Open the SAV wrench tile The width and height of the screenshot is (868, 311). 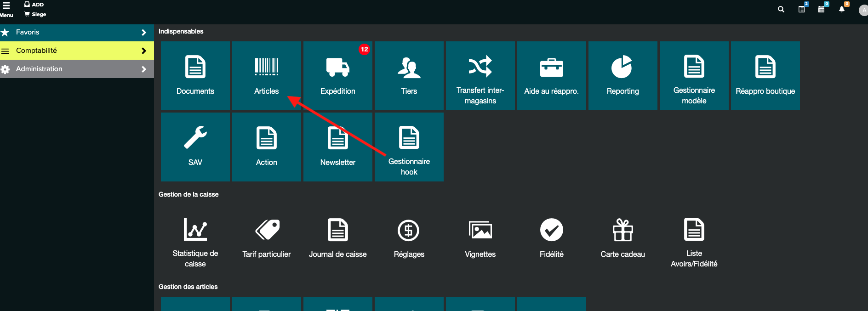pyautogui.click(x=195, y=147)
